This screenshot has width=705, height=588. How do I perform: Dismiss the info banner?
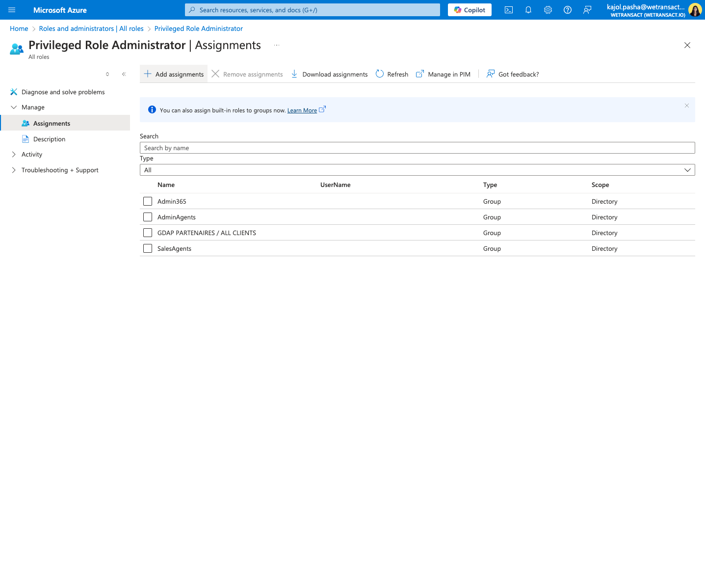(x=687, y=106)
